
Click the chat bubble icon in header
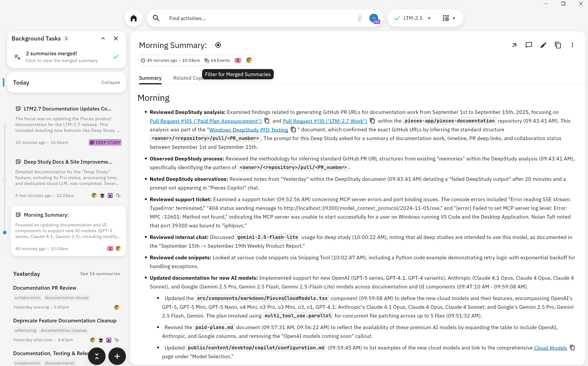(x=529, y=45)
